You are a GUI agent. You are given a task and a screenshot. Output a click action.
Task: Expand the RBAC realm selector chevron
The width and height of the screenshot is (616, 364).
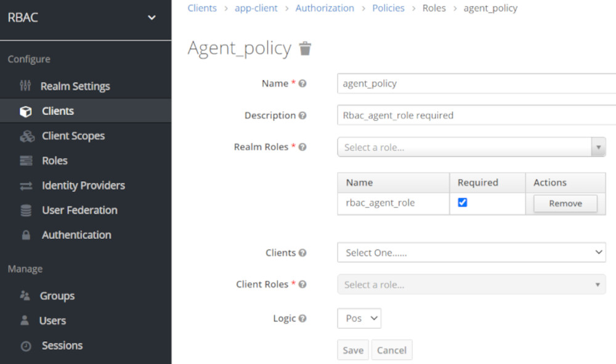(152, 18)
